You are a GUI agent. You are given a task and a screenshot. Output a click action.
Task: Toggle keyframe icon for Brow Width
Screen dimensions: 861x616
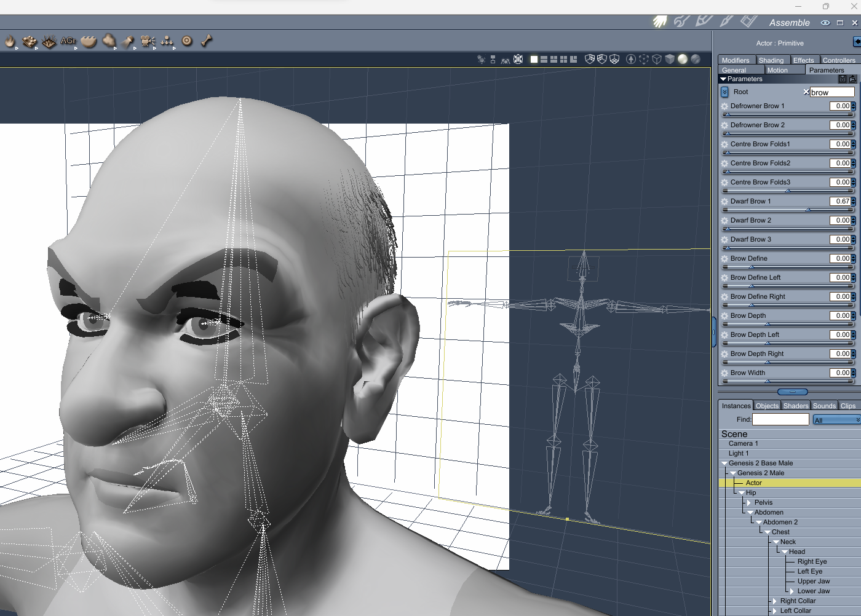pos(724,373)
